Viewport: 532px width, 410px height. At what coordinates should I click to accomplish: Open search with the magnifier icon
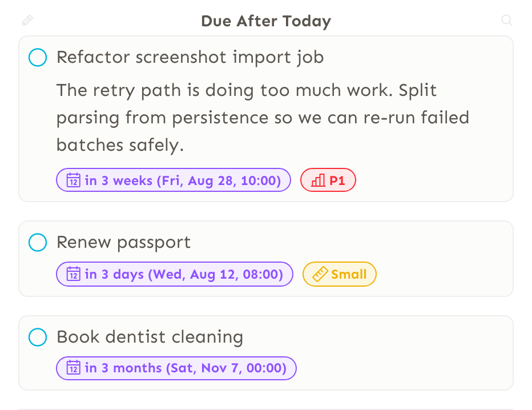pos(506,21)
